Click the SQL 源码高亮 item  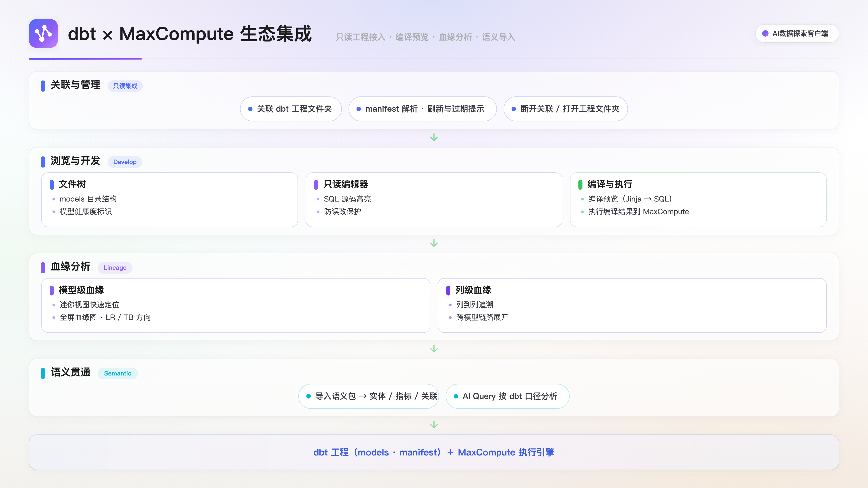pos(347,199)
